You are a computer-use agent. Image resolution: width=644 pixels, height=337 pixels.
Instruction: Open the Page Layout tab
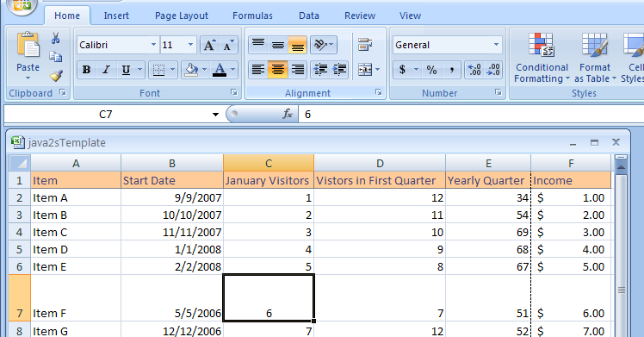(x=182, y=16)
